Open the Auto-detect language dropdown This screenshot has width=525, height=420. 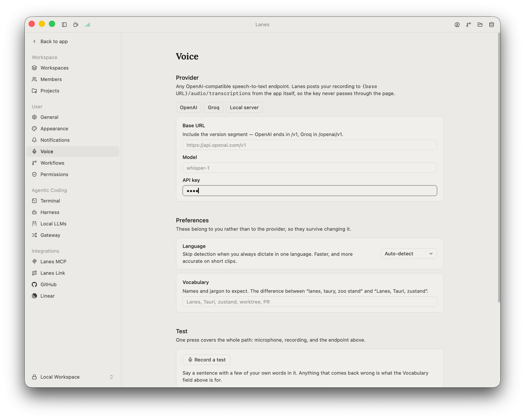coord(409,254)
